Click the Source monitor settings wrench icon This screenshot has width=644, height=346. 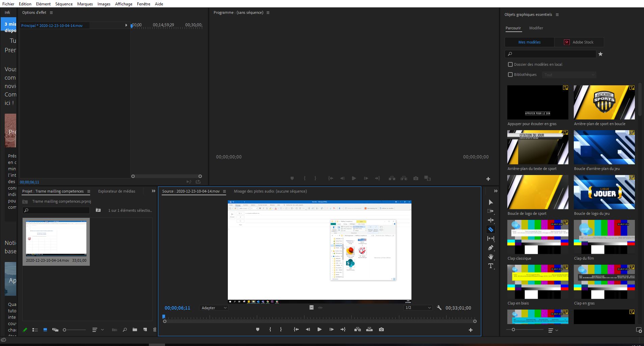[439, 308]
